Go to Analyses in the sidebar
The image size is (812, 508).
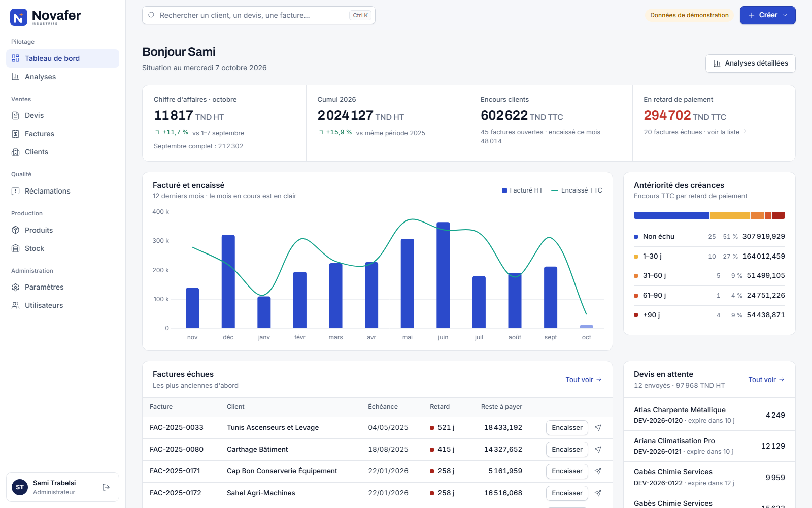click(62, 77)
